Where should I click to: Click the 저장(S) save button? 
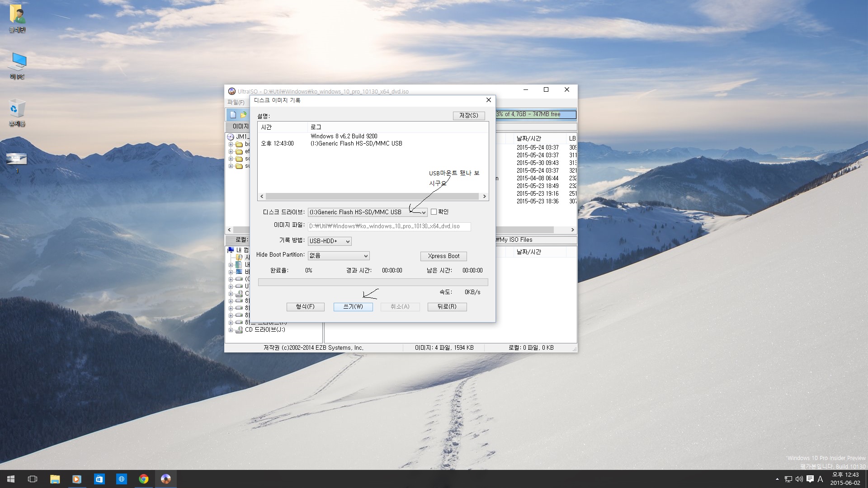[x=469, y=116]
